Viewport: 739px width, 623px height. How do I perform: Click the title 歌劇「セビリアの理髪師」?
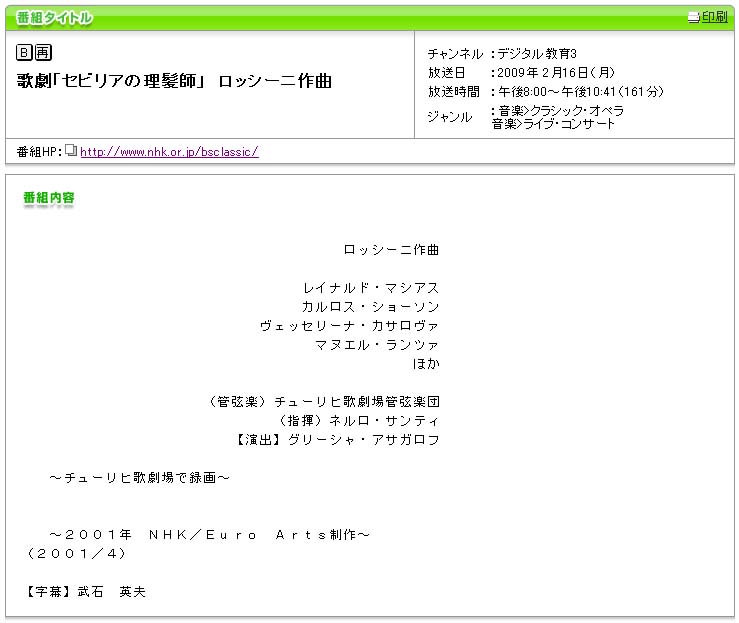[111, 81]
